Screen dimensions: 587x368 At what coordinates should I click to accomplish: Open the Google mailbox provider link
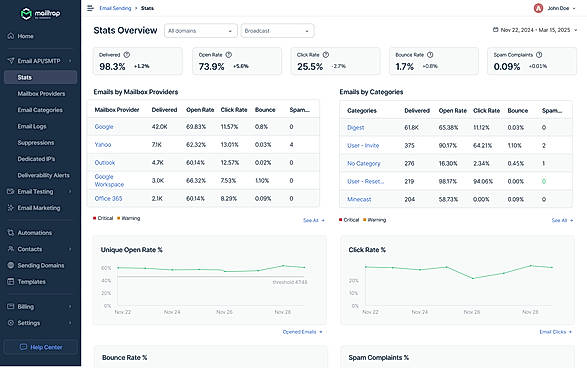[104, 127]
